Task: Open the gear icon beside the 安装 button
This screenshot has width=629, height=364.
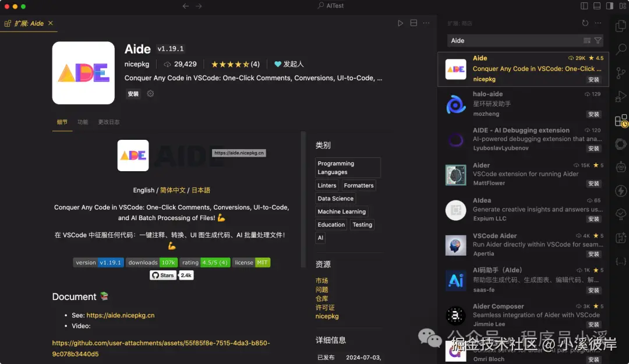Action: click(150, 94)
